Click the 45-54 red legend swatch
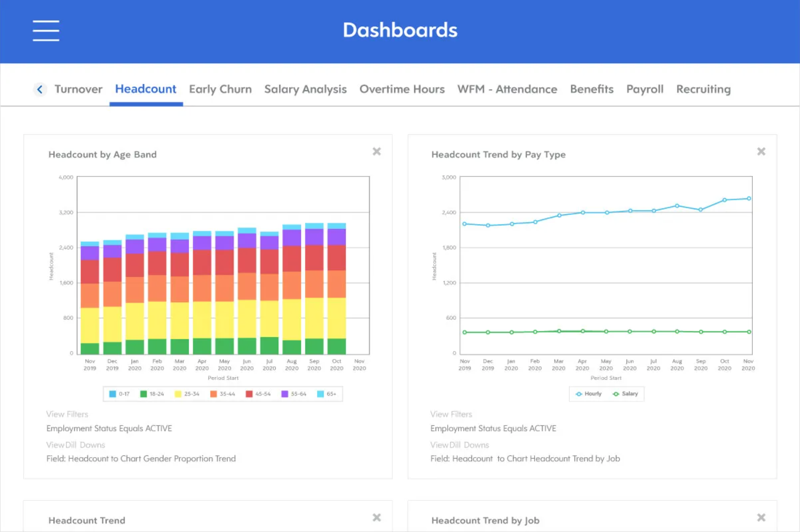Viewport: 800px width, 532px height. (249, 394)
